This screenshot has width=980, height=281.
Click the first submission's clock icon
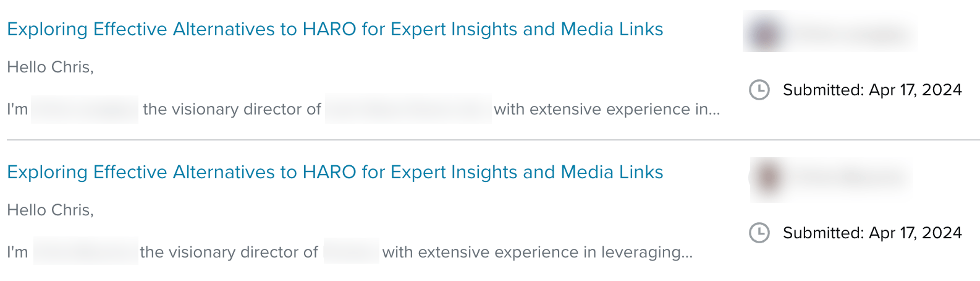coord(759,90)
